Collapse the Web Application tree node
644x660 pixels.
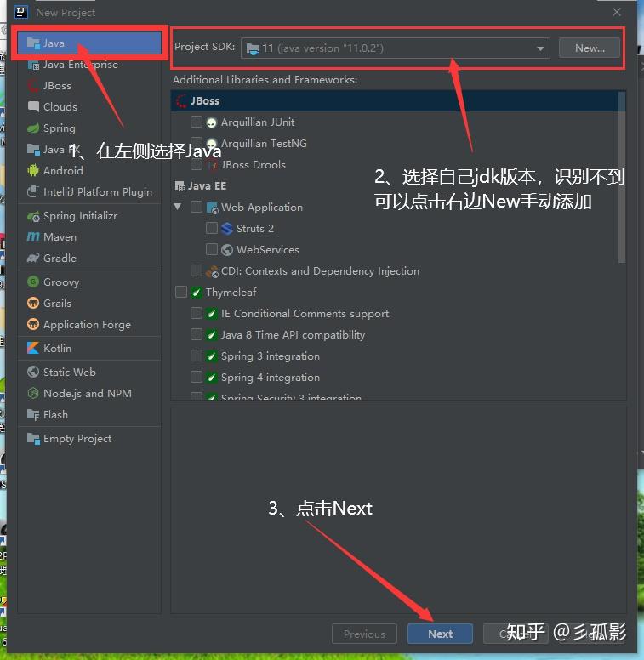click(178, 207)
